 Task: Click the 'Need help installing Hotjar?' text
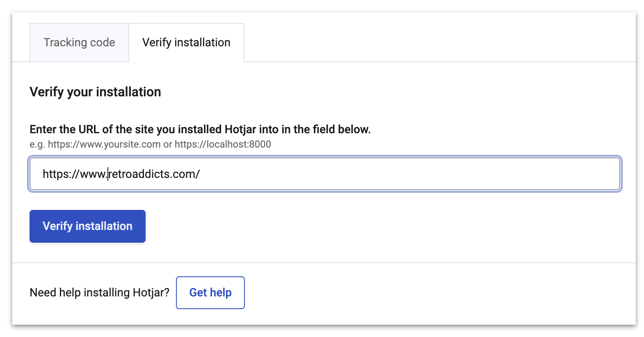[99, 292]
